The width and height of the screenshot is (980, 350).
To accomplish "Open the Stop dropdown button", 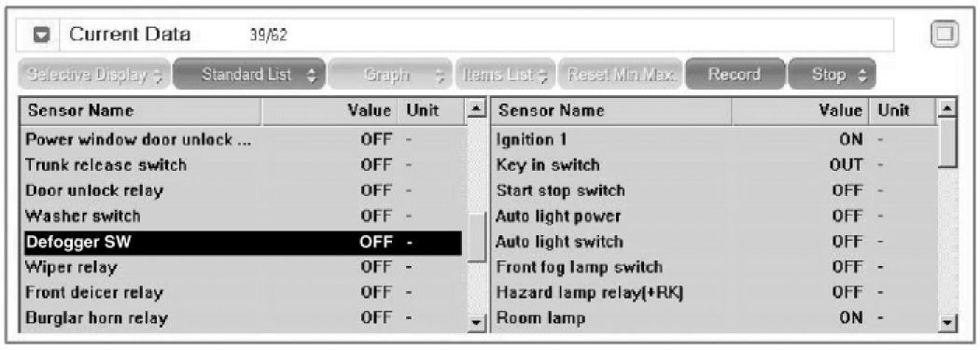I will (x=832, y=75).
